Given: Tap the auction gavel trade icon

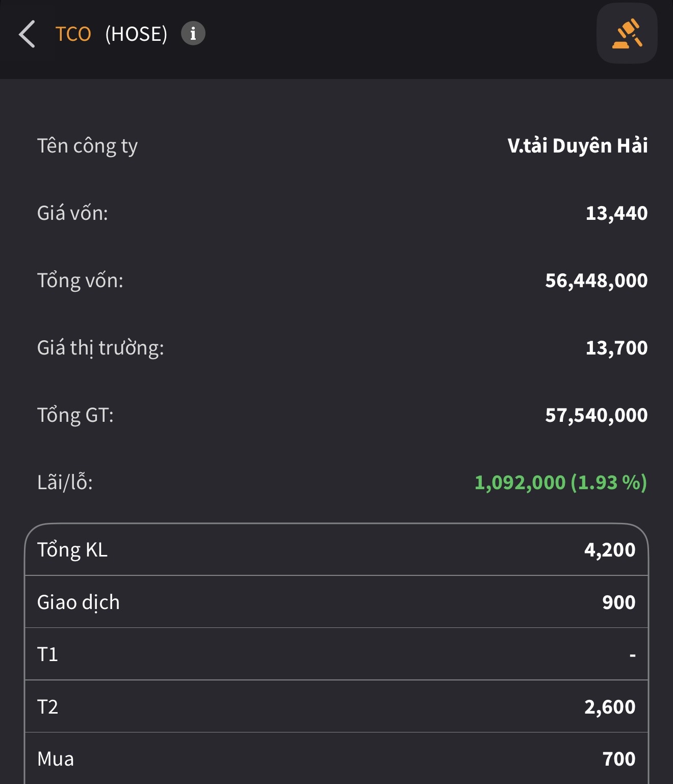Looking at the screenshot, I should tap(627, 34).
